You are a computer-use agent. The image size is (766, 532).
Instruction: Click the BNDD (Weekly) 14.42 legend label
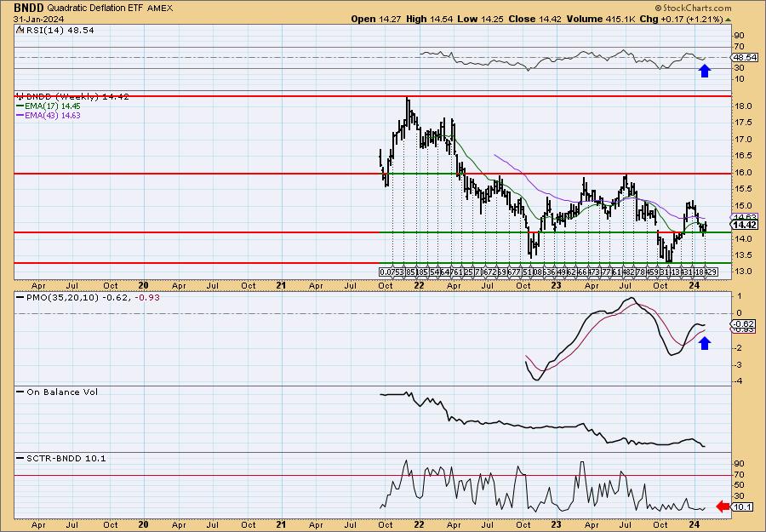tap(77, 97)
